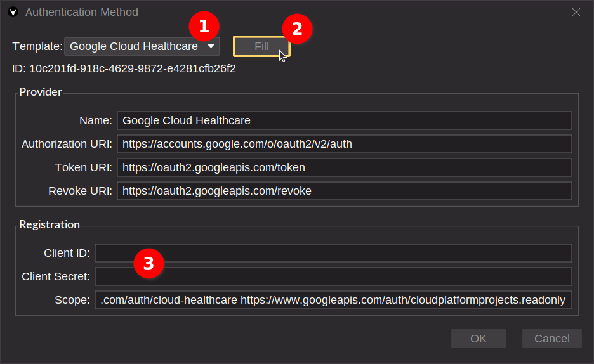Cancel the Authentication Method dialog
This screenshot has height=364, width=594.
(x=551, y=338)
